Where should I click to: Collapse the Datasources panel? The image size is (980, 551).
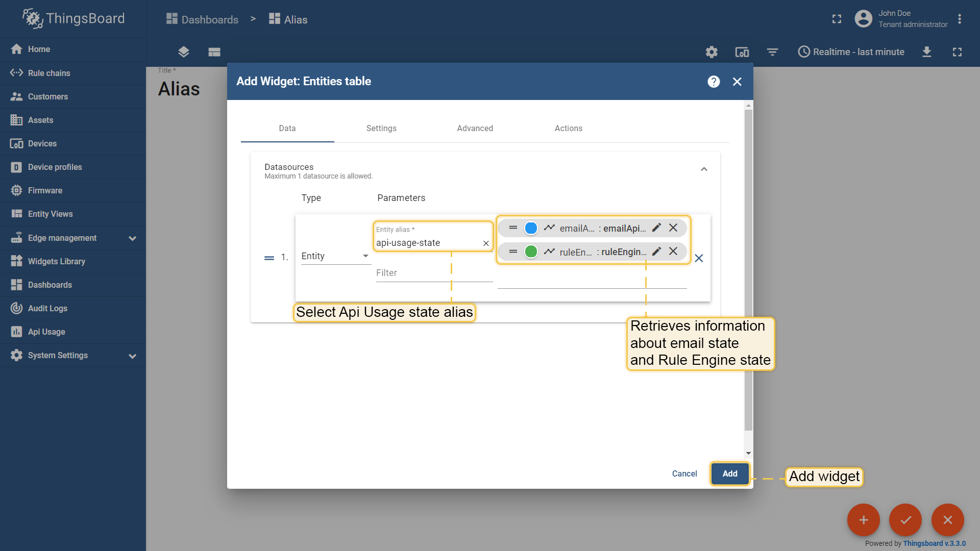click(704, 169)
